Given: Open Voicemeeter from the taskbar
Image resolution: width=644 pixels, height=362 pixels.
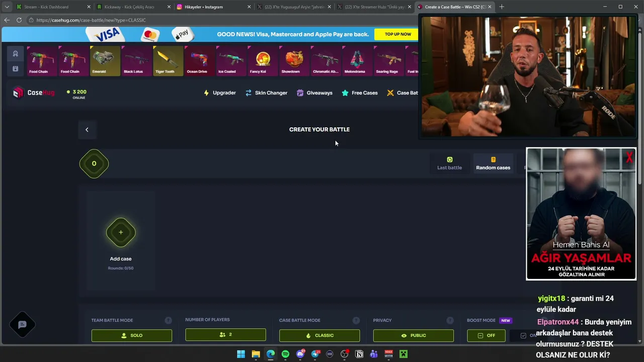Looking at the screenshot, I should click(389, 354).
